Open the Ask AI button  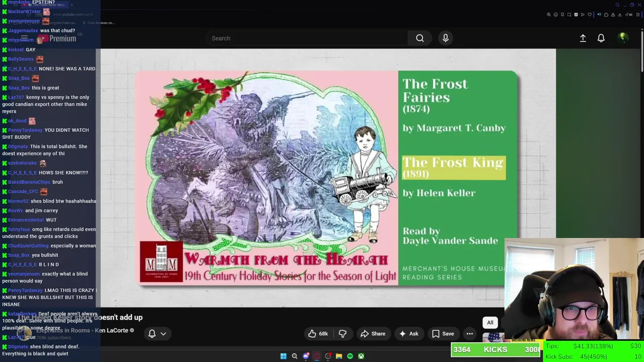coord(408,334)
